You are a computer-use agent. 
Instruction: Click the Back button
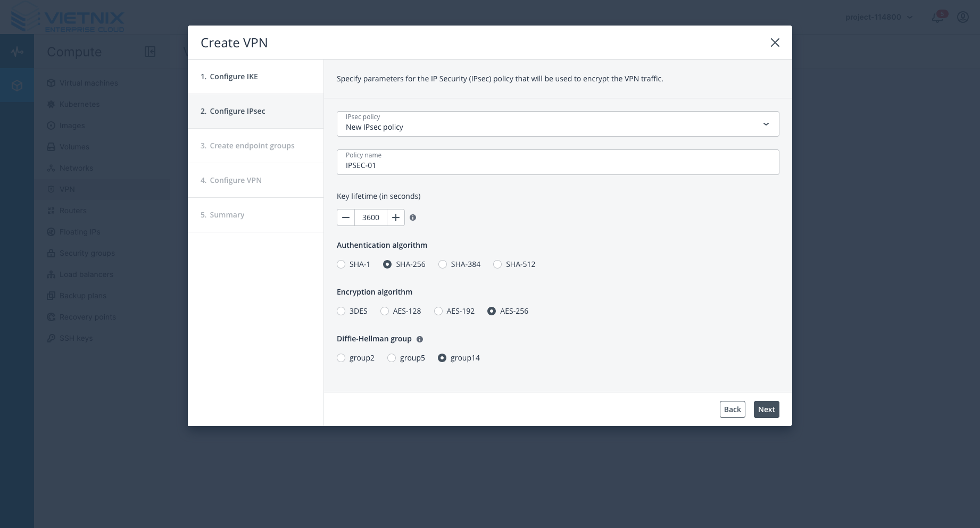click(x=732, y=409)
